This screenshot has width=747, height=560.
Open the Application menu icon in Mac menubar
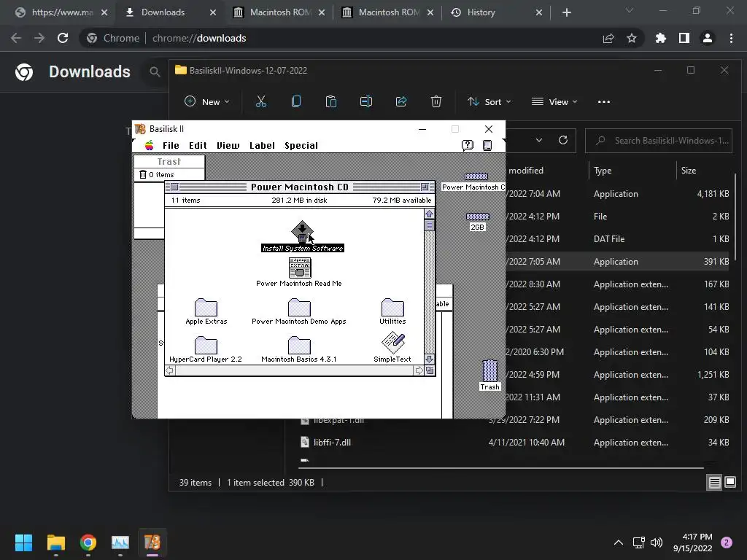(x=487, y=145)
